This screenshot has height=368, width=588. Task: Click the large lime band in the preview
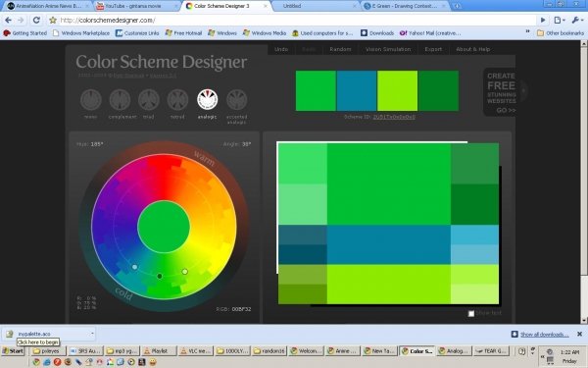389,284
